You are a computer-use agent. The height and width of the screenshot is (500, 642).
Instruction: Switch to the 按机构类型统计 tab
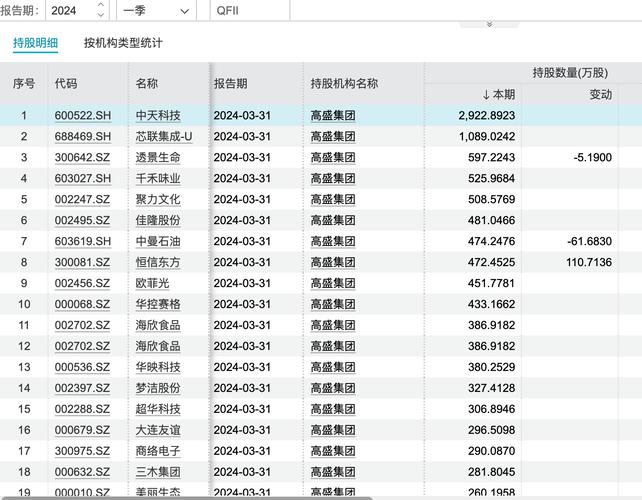(123, 44)
